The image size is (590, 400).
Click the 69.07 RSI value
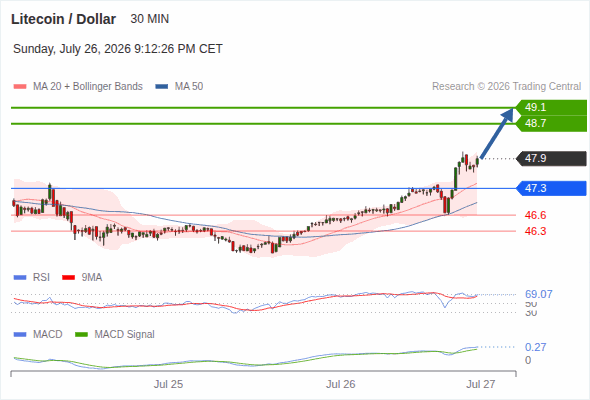[x=539, y=294]
